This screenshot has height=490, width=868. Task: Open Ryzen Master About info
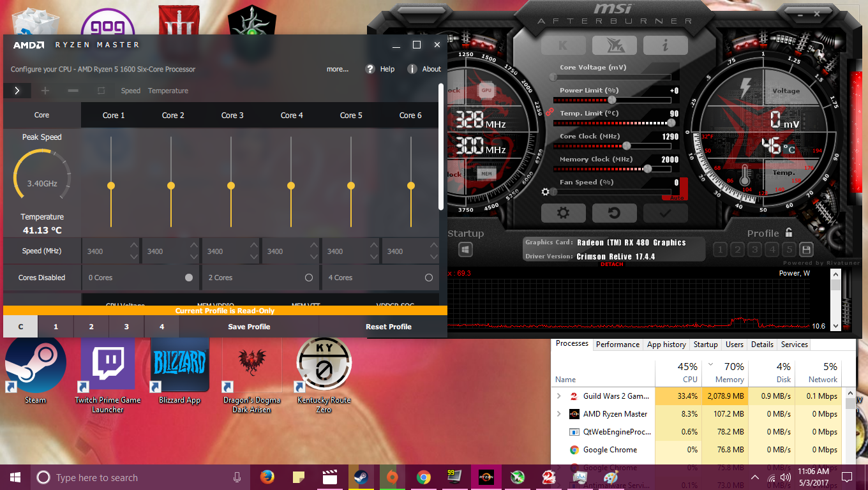pyautogui.click(x=424, y=69)
